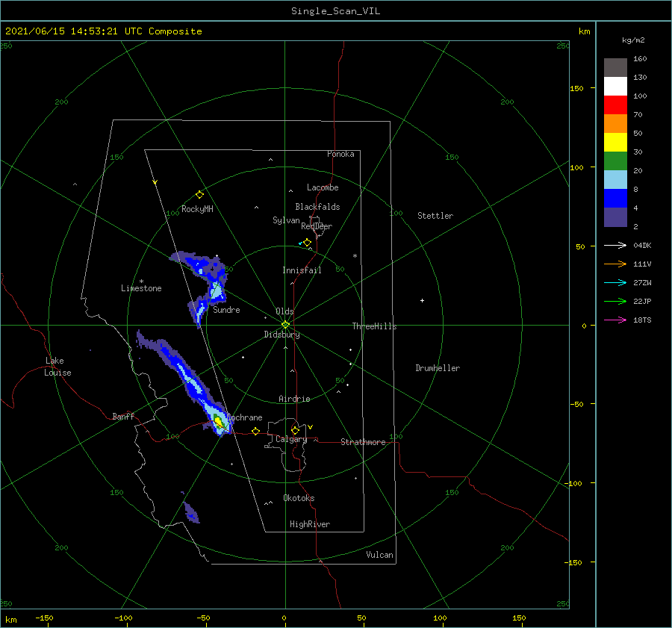Click the Banff label
The height and width of the screenshot is (628, 672).
[123, 416]
